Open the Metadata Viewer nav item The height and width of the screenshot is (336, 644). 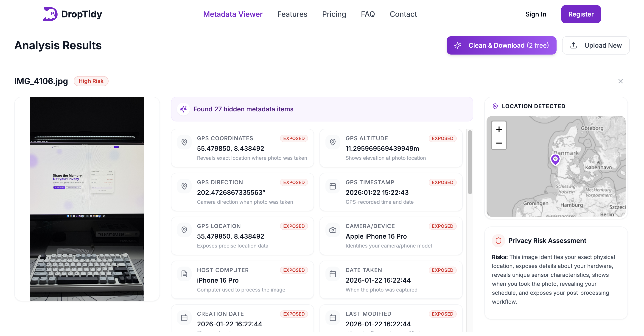click(233, 14)
